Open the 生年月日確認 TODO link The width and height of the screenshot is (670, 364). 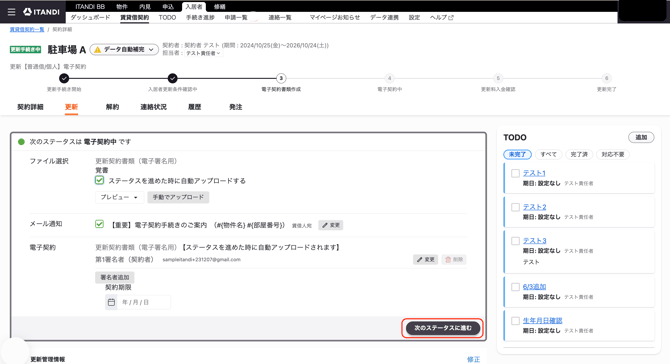[x=543, y=320]
